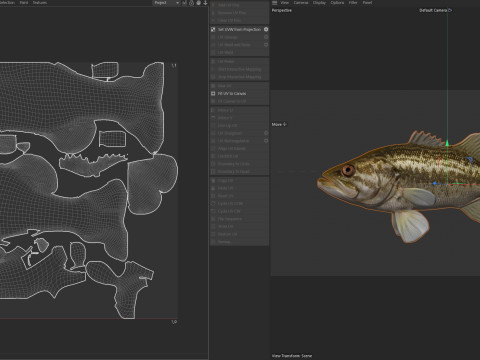
Task: Click View Transform: Scene status text
Action: (x=292, y=356)
